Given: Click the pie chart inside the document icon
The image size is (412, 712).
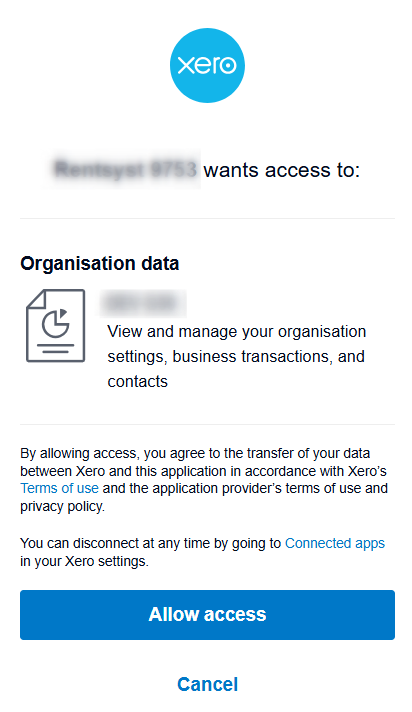Looking at the screenshot, I should tap(56, 322).
